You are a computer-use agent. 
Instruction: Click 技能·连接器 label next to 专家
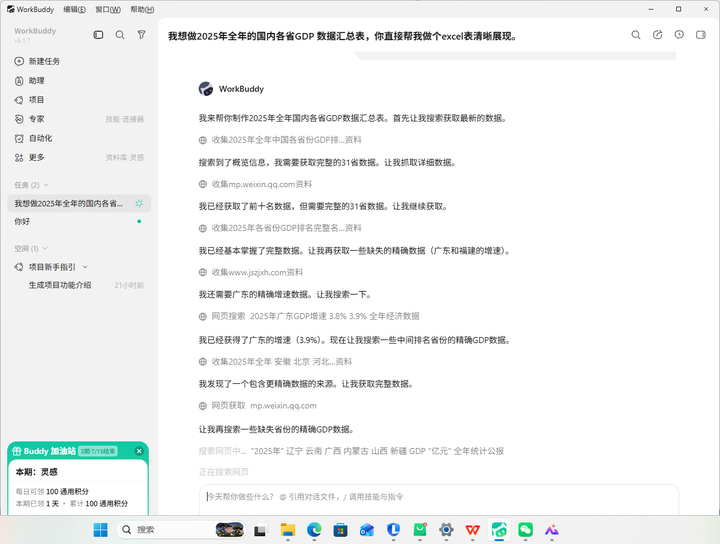click(x=124, y=119)
